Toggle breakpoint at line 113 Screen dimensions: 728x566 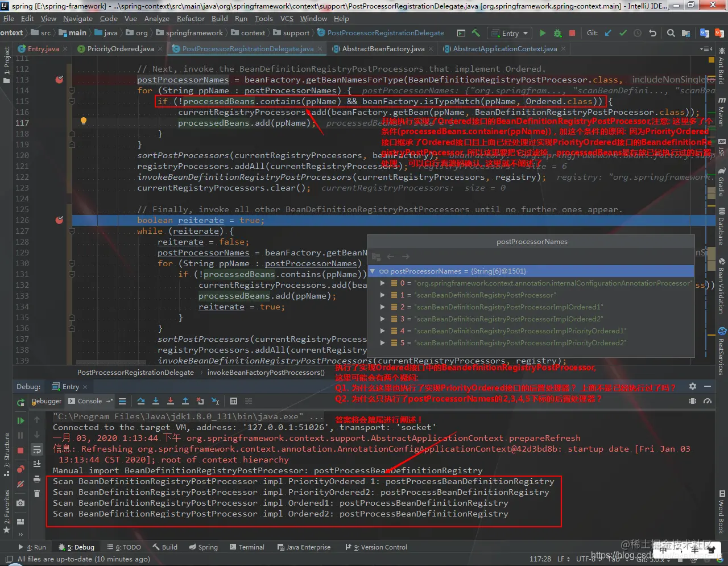click(59, 80)
